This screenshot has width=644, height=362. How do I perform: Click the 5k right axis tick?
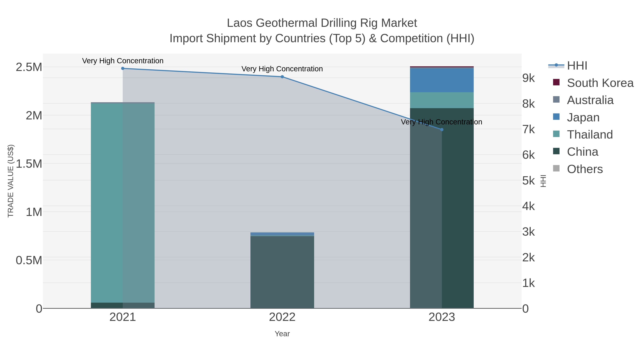tap(528, 181)
